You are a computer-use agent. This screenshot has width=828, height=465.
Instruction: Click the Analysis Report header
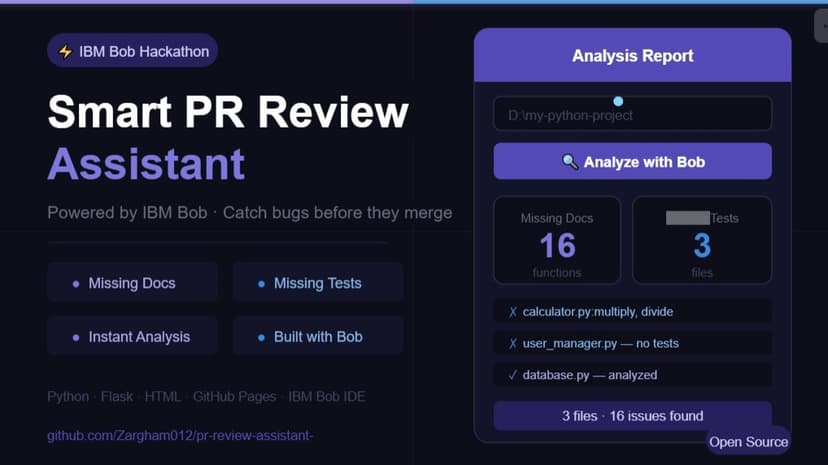tap(632, 55)
